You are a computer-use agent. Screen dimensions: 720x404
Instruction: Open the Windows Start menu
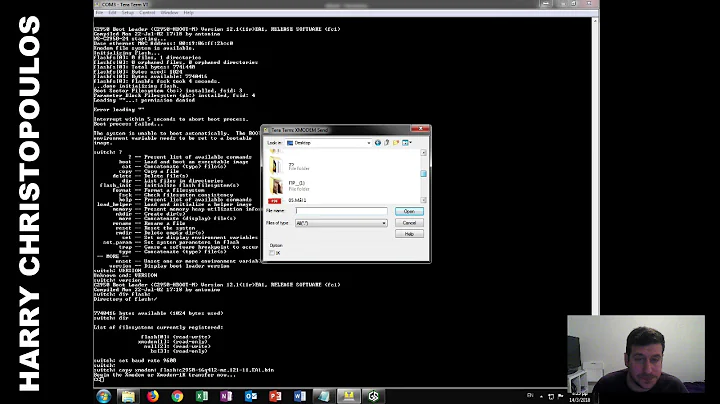tap(104, 396)
